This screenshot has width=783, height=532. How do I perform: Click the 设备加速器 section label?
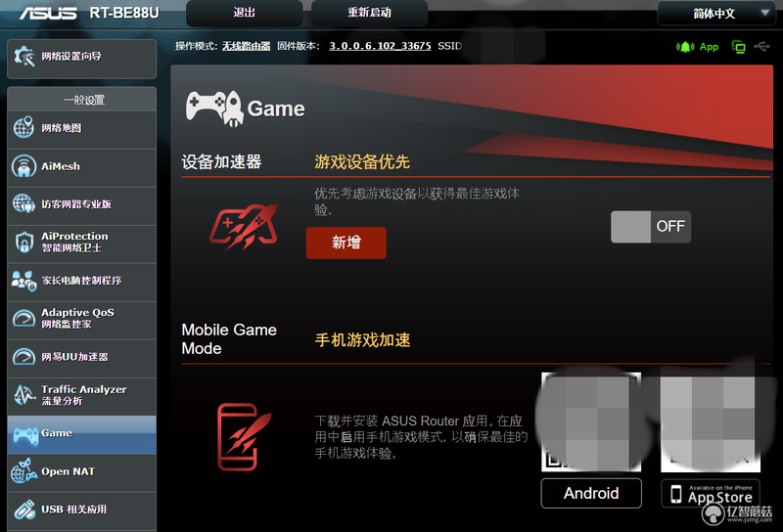(222, 161)
